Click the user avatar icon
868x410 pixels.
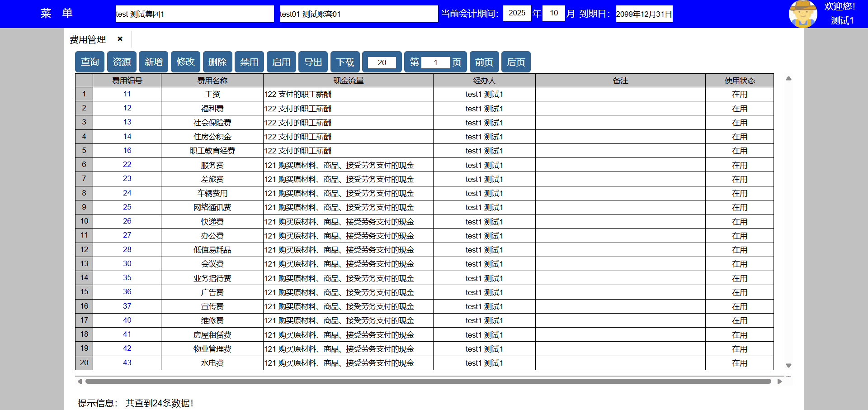pos(802,14)
